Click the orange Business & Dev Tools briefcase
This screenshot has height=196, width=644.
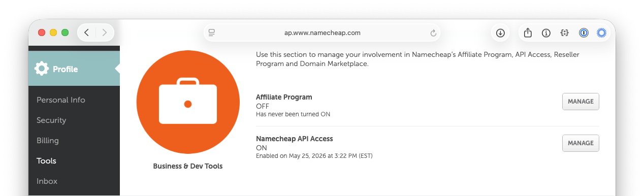pos(188,102)
